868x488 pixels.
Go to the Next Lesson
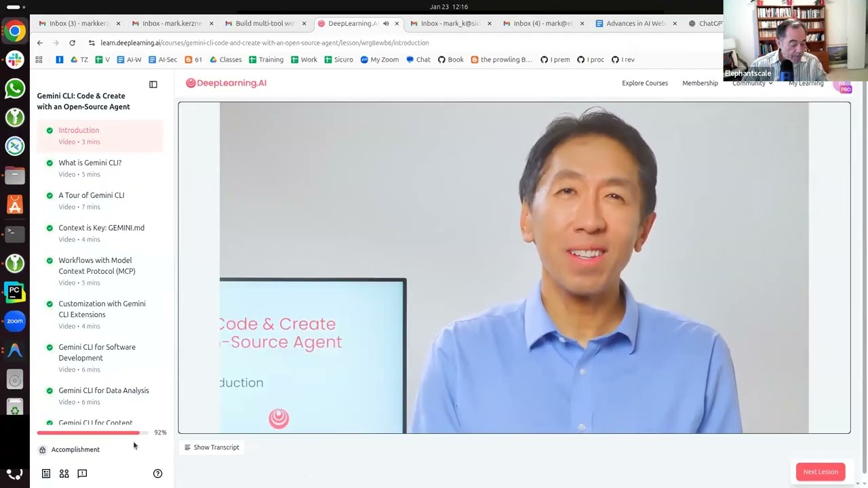coord(821,472)
